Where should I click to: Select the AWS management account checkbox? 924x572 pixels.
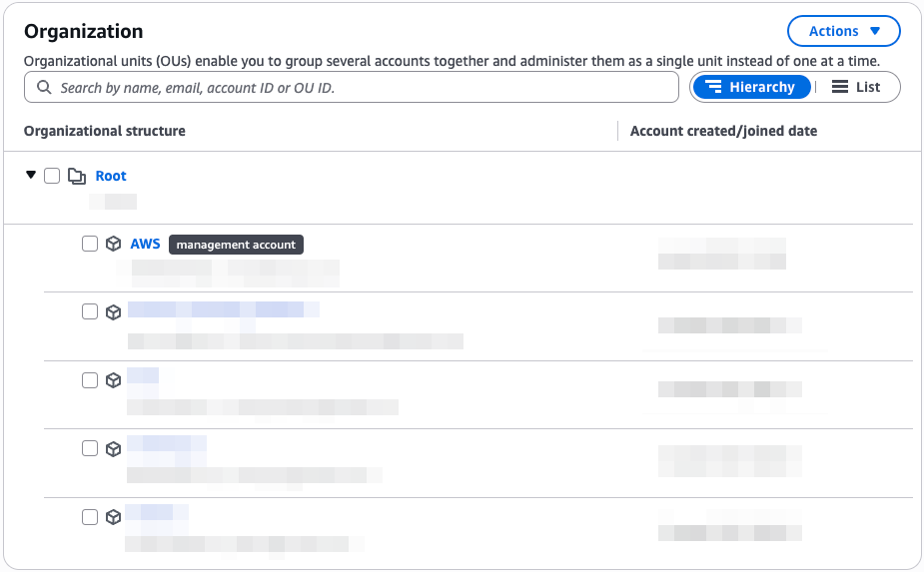coord(90,244)
